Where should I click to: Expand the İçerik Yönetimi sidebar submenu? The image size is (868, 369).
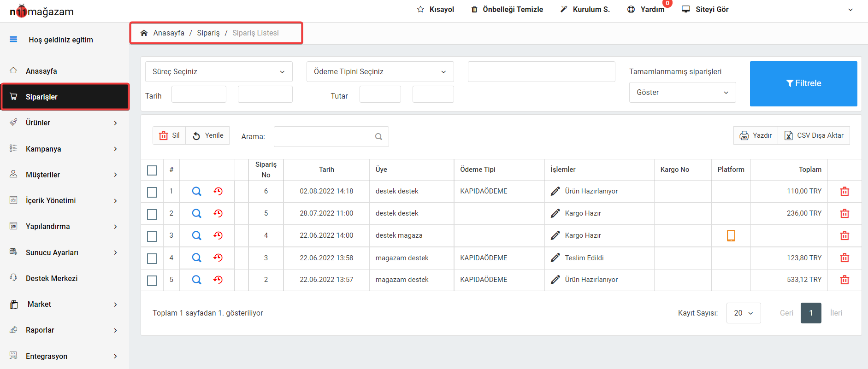coord(115,201)
